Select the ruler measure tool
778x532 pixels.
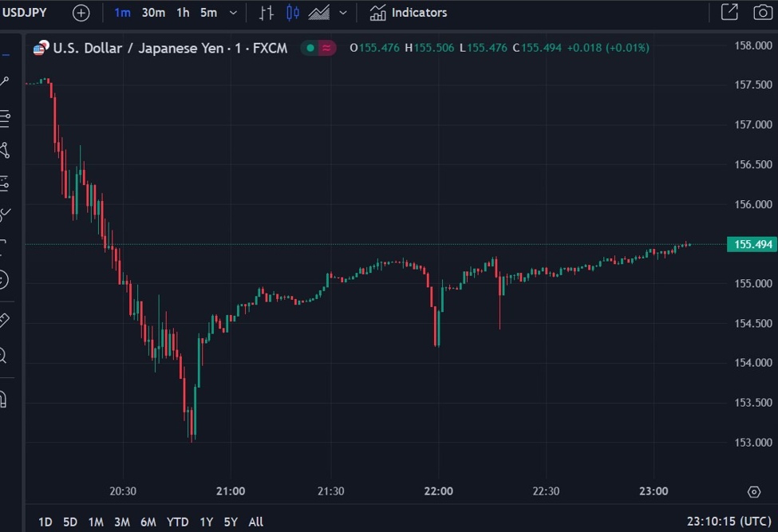4,321
